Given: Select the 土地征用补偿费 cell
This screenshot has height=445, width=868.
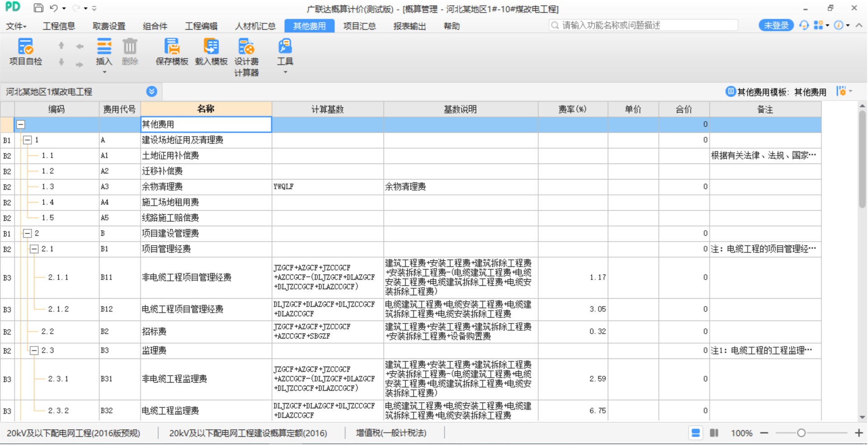Looking at the screenshot, I should [206, 156].
